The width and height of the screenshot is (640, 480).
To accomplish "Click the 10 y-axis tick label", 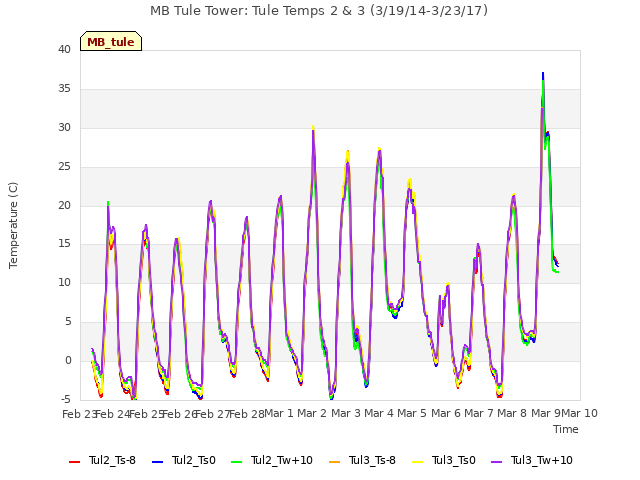I will pyautogui.click(x=64, y=282).
